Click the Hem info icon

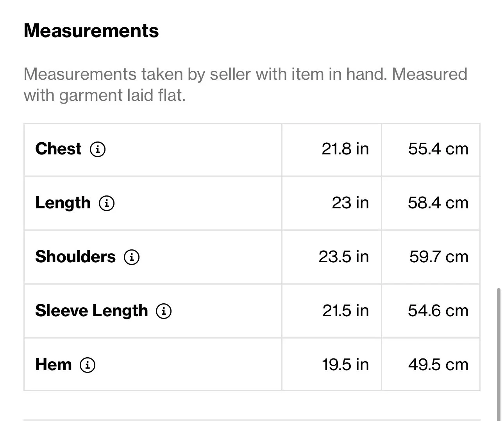tap(88, 365)
